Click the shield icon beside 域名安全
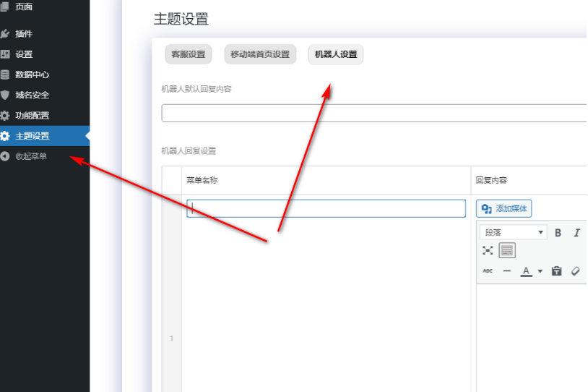This screenshot has height=392, width=588. (x=5, y=95)
